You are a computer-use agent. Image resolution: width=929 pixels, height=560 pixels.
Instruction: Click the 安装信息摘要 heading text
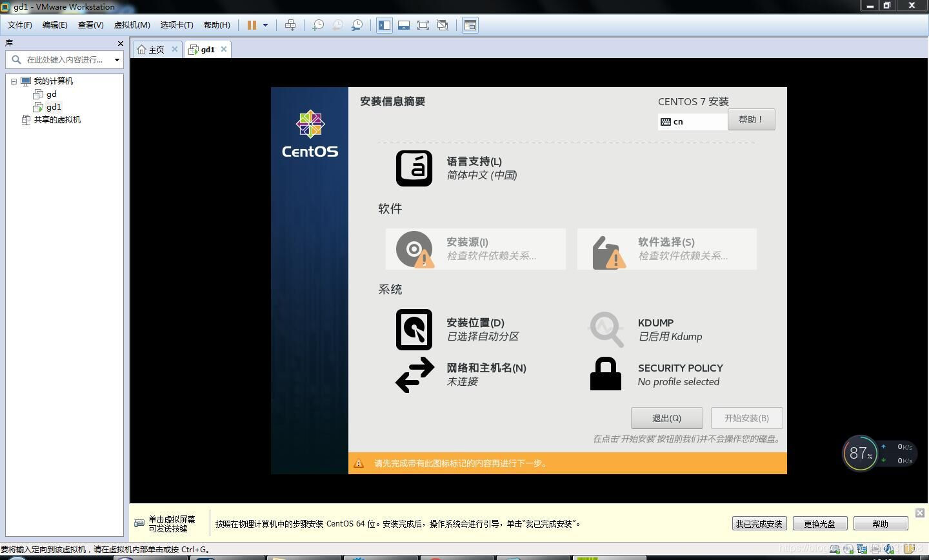coord(392,101)
